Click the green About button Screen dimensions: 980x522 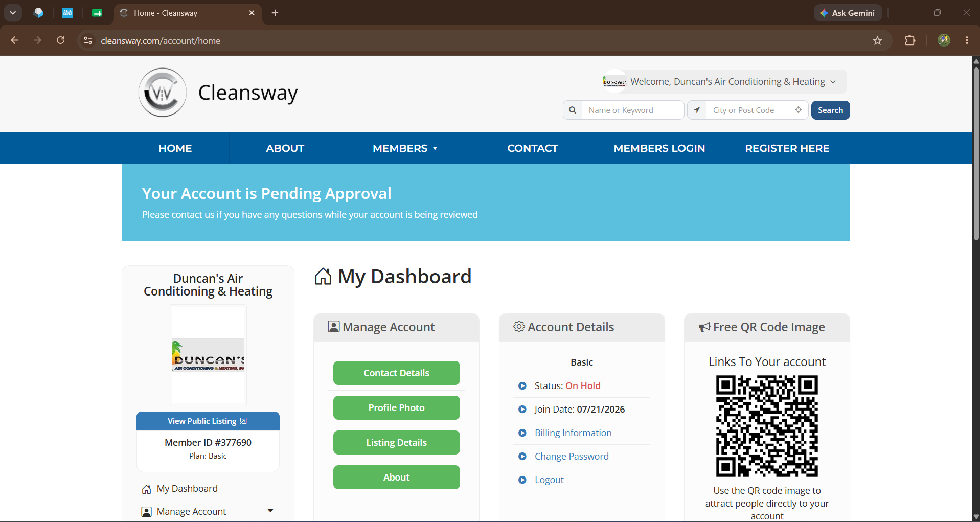tap(397, 477)
